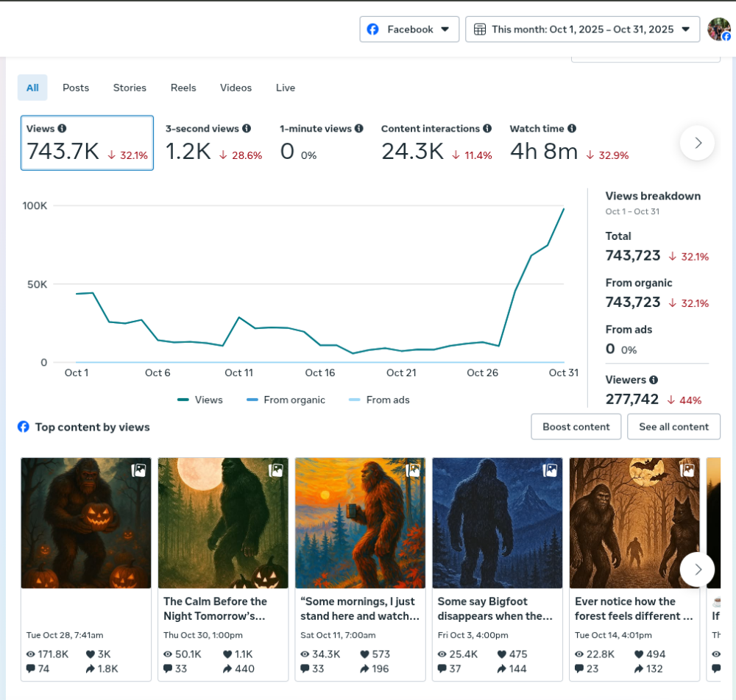This screenshot has width=736, height=700.
Task: Click the Viewers info icon
Action: pyautogui.click(x=654, y=380)
